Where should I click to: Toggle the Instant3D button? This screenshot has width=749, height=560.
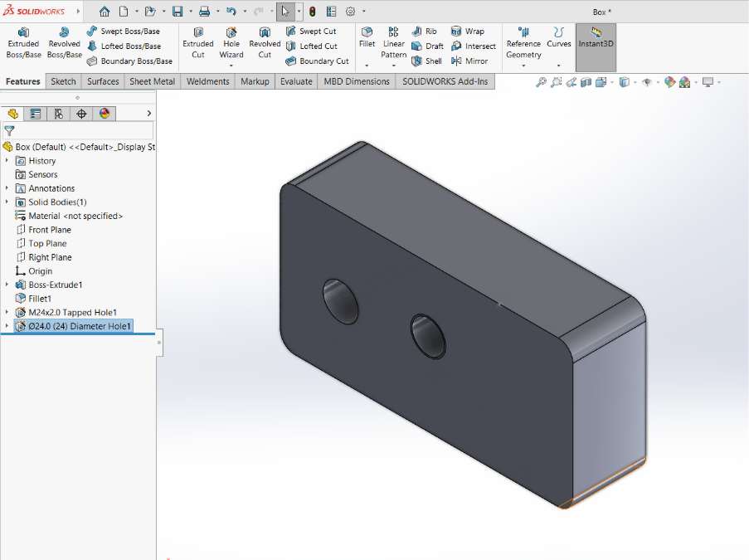tap(596, 47)
